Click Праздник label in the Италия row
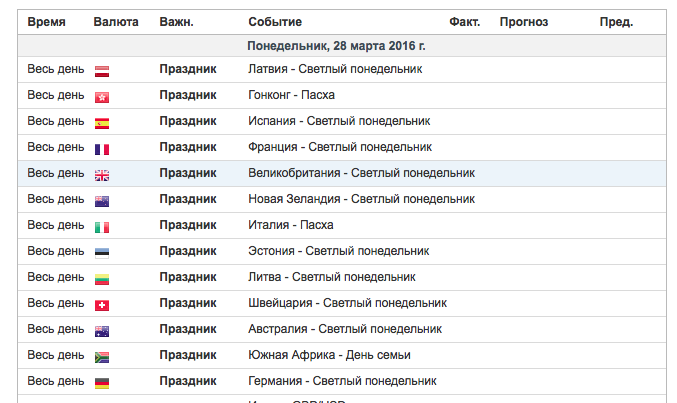Image resolution: width=677 pixels, height=403 pixels. click(x=188, y=225)
